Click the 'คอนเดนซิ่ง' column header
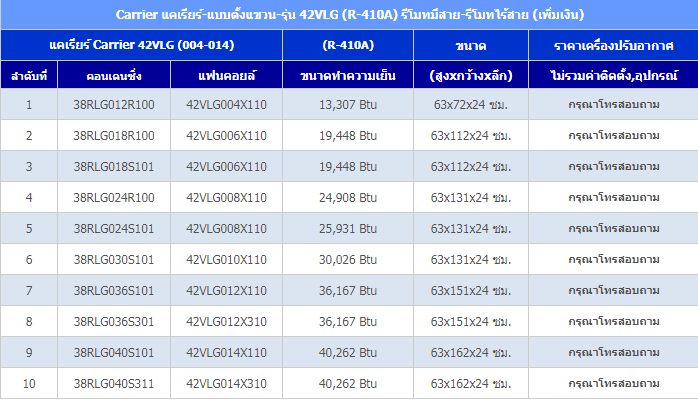This screenshot has width=698, height=411. pyautogui.click(x=114, y=76)
